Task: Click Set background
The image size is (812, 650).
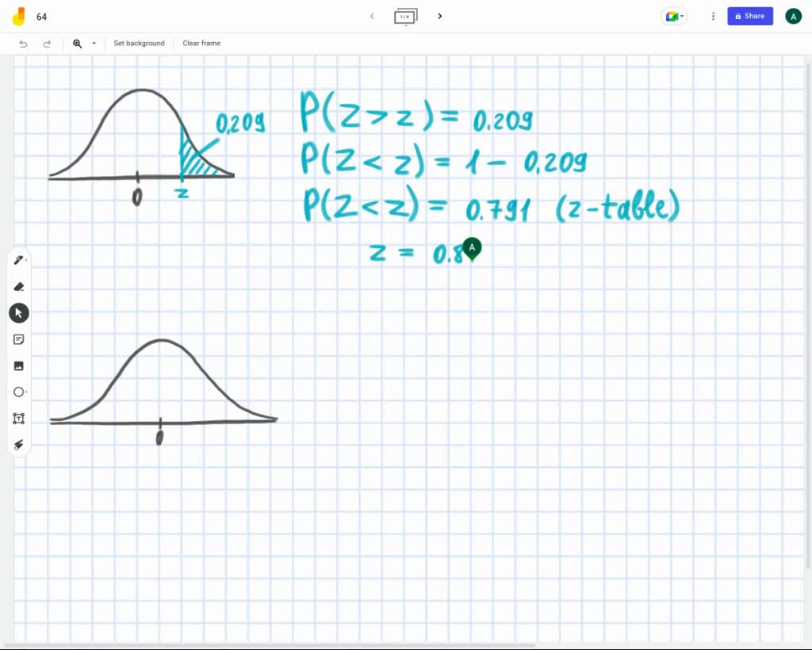Action: (139, 44)
